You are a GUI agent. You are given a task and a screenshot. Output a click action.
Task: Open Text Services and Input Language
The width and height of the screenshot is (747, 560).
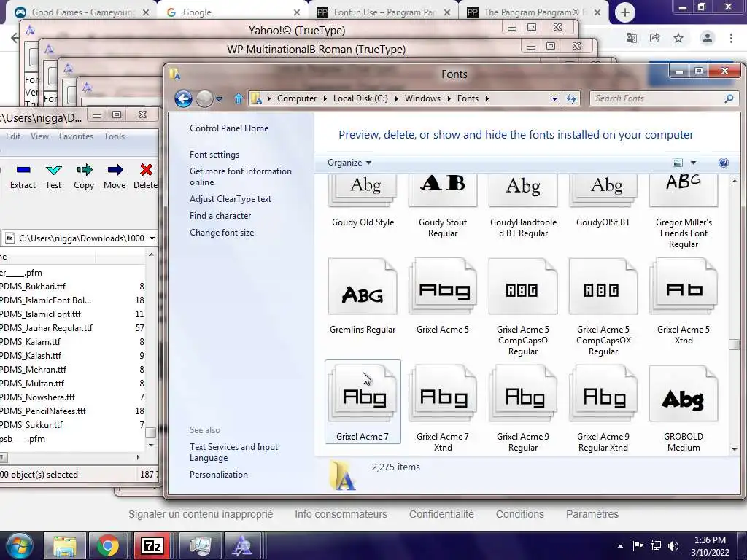[233, 452]
